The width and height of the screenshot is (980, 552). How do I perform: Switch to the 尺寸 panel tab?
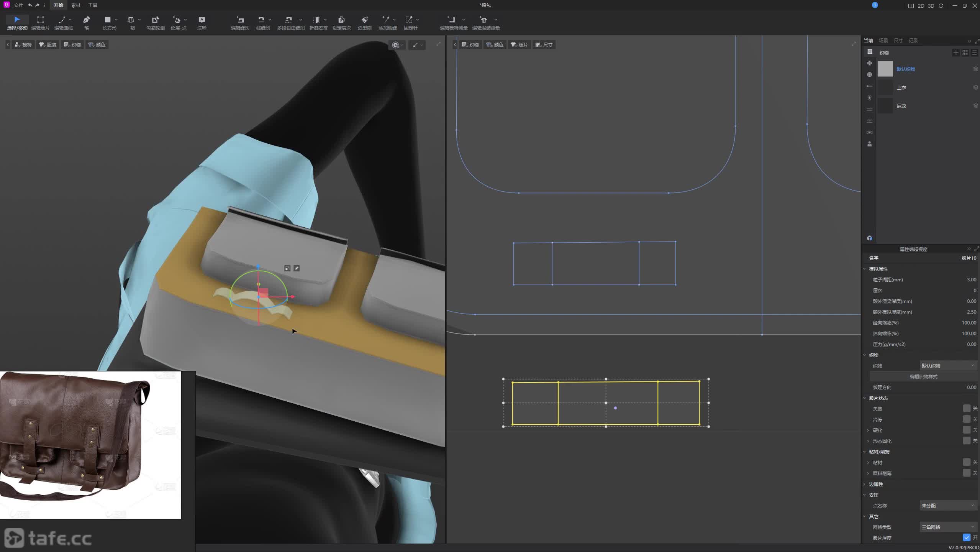point(898,40)
